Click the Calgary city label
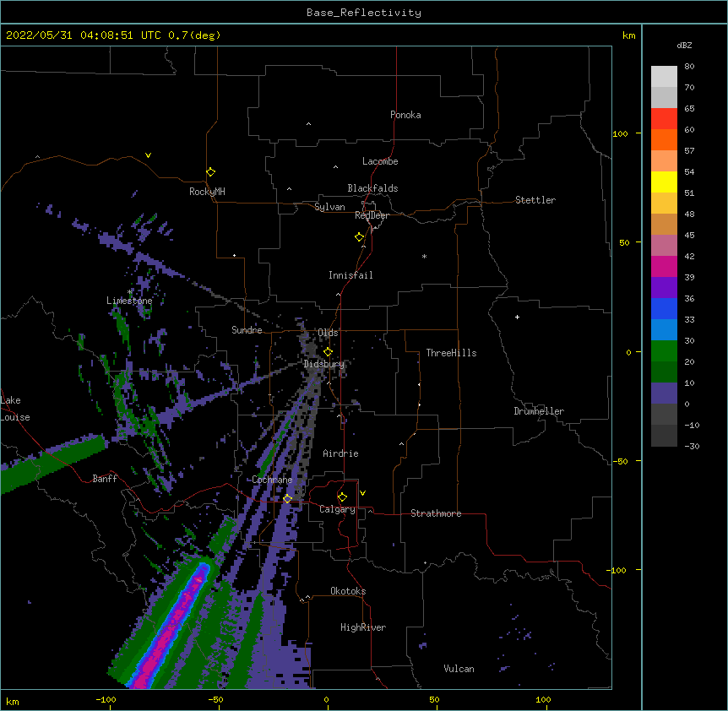 (x=337, y=509)
